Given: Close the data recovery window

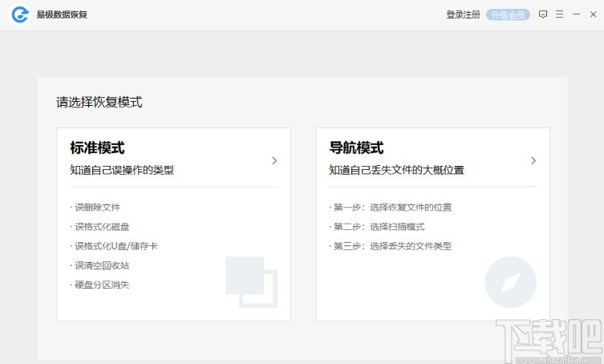Looking at the screenshot, I should pos(594,14).
